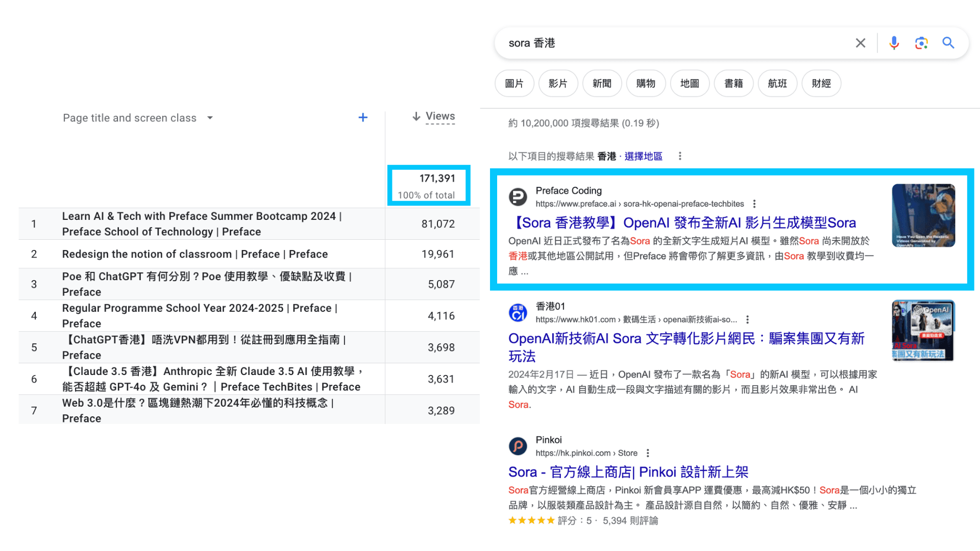Click the hk.pinkoi.com Store URL
The image size is (980, 551).
click(586, 453)
